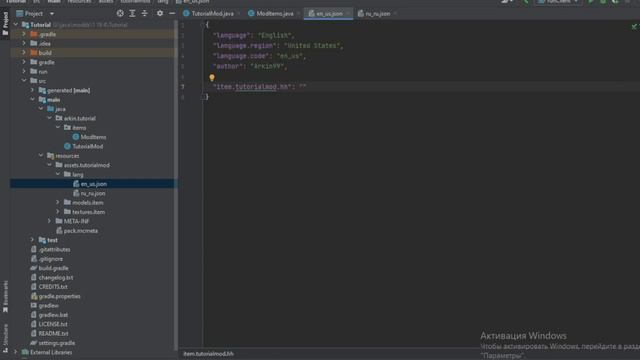Screen dimensions: 640x360
Task: Expand the META-INF folder
Action: point(49,221)
